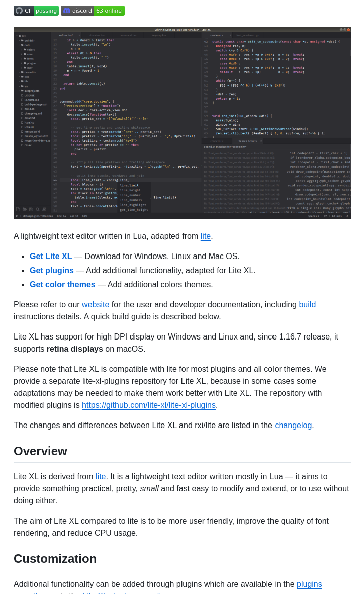Open the Get color themes link

point(62,285)
